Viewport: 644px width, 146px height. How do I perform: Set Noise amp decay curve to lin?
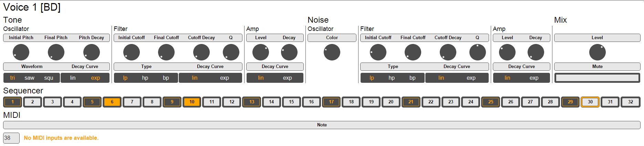pyautogui.click(x=507, y=78)
